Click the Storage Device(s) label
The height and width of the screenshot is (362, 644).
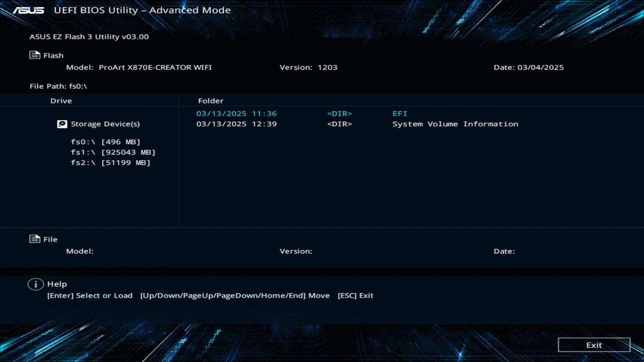click(105, 124)
